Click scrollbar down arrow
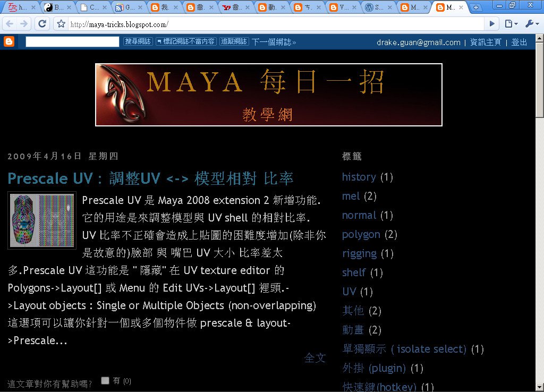The width and height of the screenshot is (544, 392). tap(540, 387)
